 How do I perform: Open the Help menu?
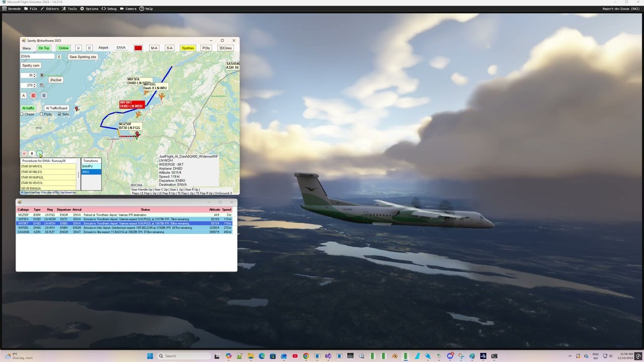(x=146, y=9)
